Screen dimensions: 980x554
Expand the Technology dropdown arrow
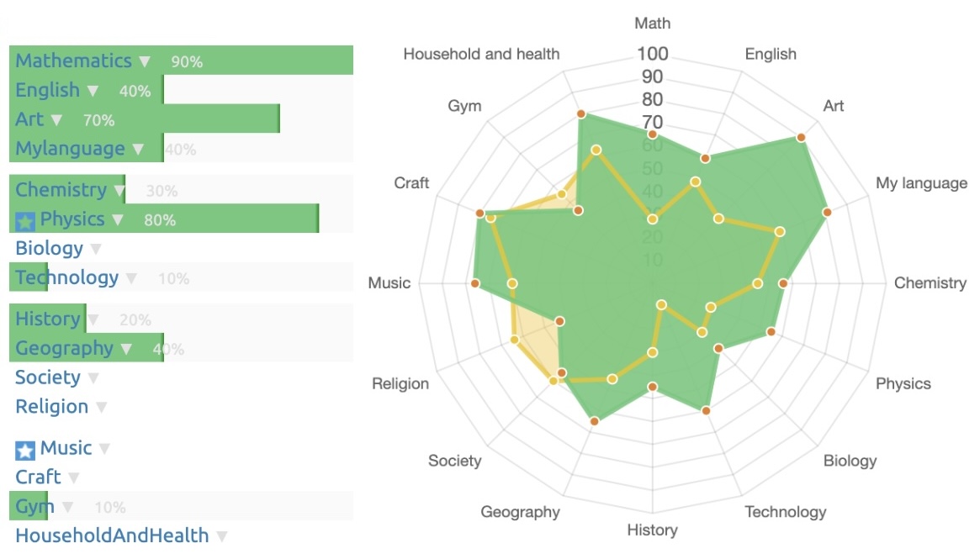click(131, 278)
